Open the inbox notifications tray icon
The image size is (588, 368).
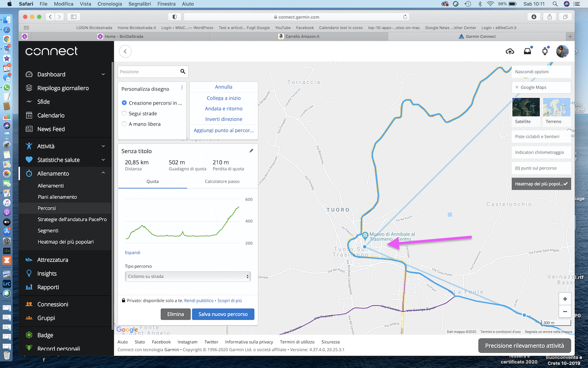click(527, 52)
